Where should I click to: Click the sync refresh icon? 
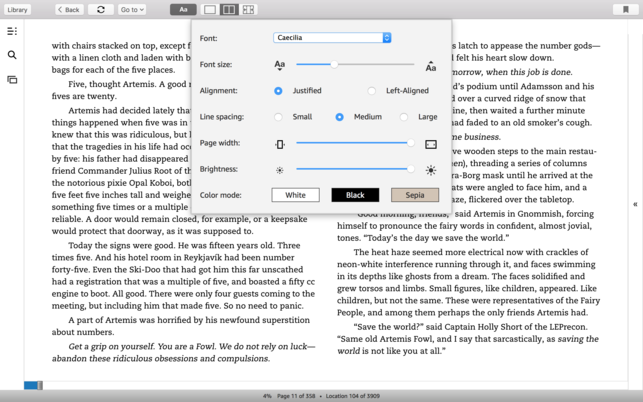coord(100,9)
